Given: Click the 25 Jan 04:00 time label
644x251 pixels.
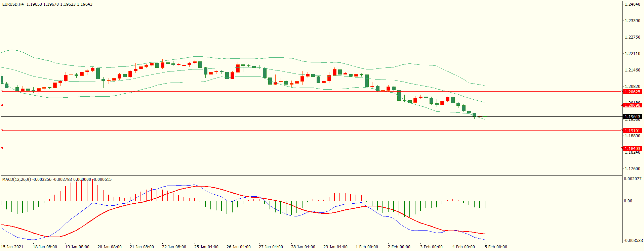Looking at the screenshot, I should click(x=206, y=247).
